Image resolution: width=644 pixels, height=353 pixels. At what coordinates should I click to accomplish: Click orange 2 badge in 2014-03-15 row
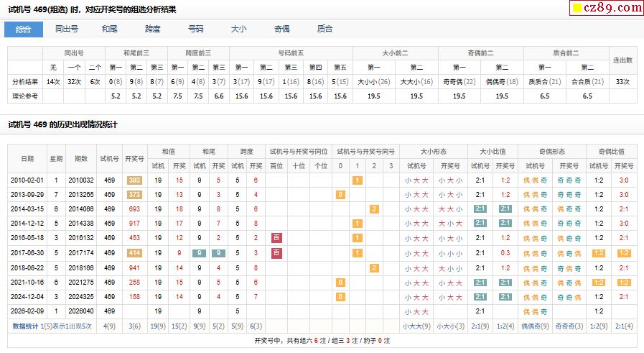click(x=374, y=209)
